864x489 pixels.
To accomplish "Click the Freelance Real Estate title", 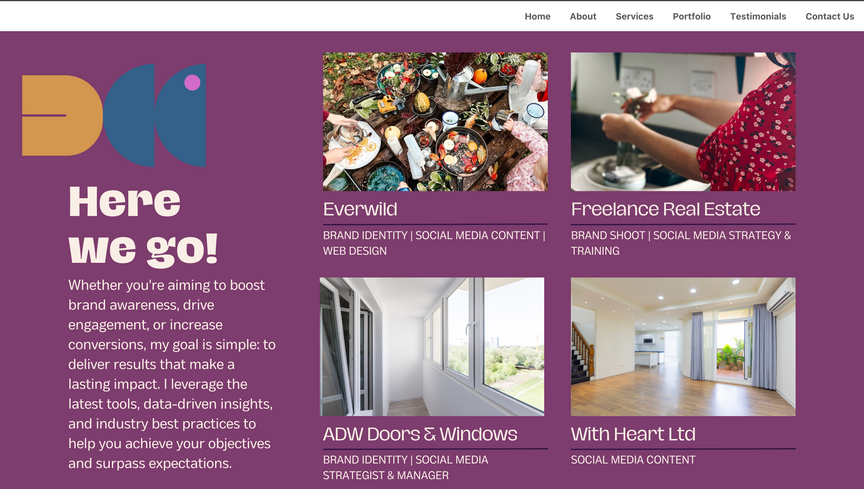I will coord(666,209).
